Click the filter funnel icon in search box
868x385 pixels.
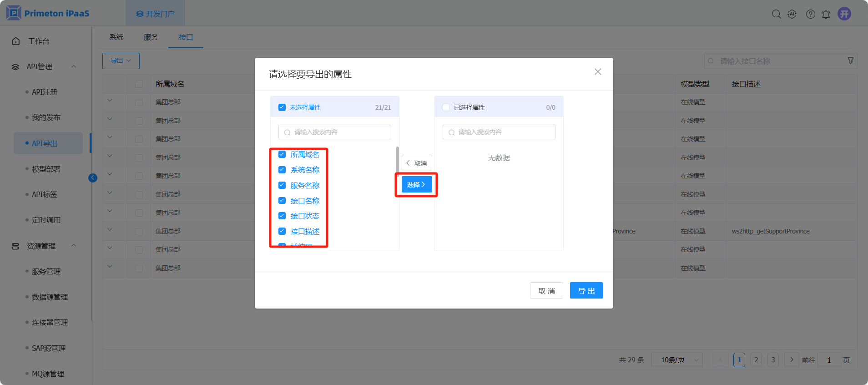pyautogui.click(x=850, y=61)
